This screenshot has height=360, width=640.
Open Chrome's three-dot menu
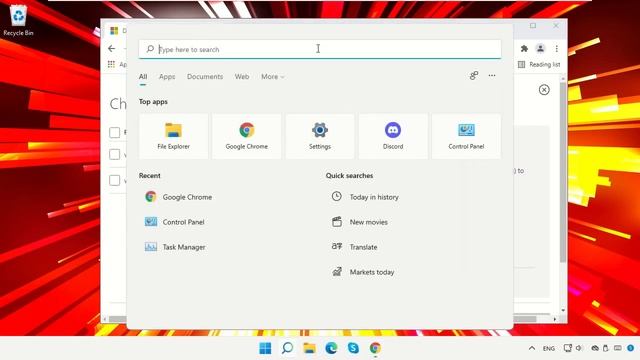pyautogui.click(x=556, y=49)
